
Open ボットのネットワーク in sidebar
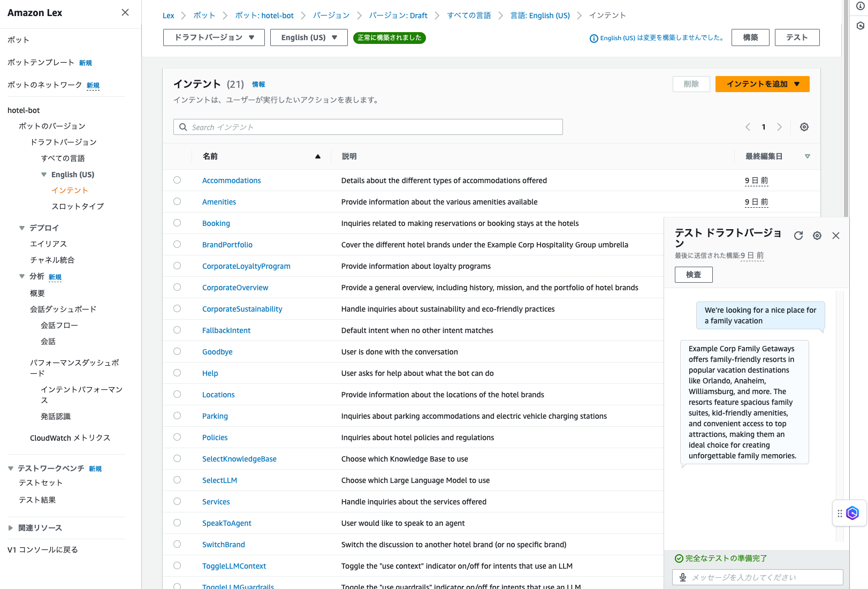44,85
